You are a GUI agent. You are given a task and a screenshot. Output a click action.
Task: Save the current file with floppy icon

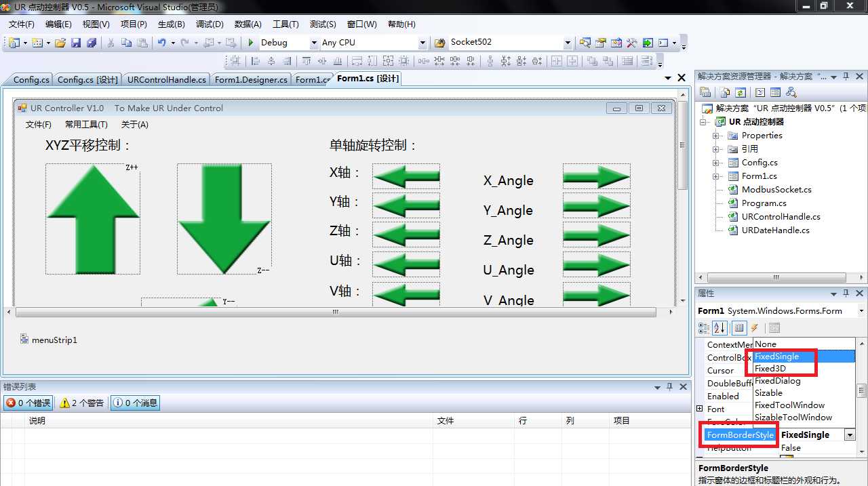76,43
